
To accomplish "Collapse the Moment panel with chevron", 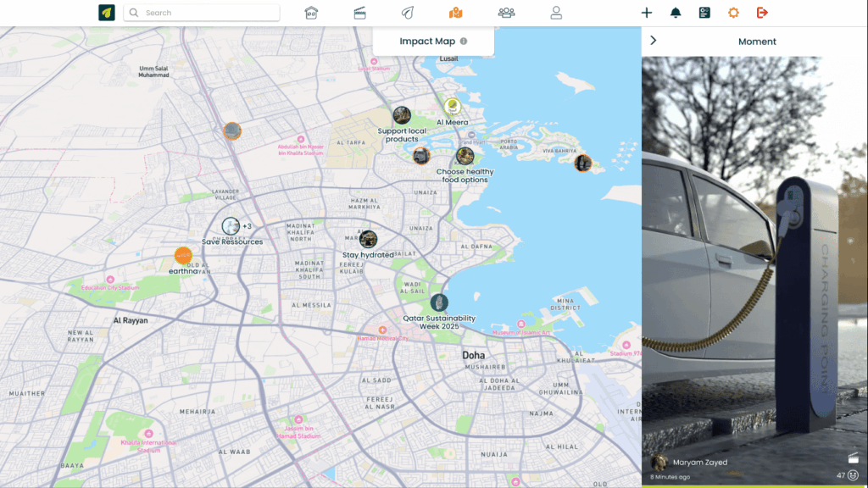I will pos(654,41).
